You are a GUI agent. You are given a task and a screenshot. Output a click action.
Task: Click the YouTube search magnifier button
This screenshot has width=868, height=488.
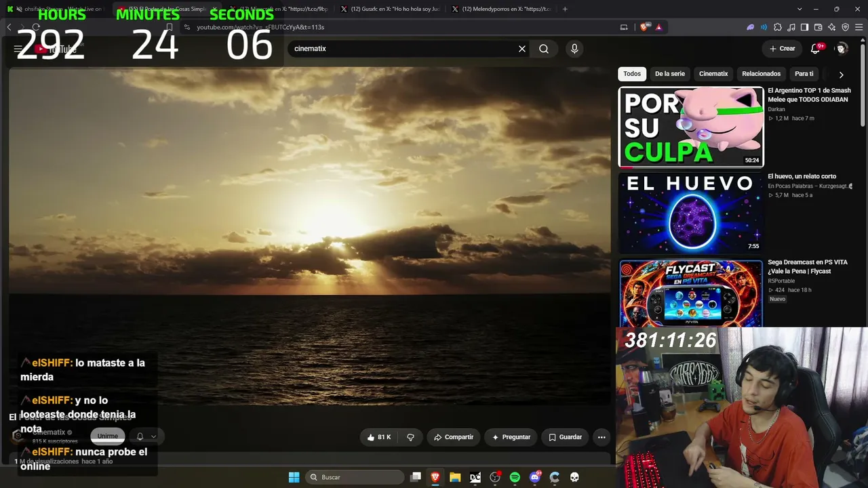tap(544, 49)
